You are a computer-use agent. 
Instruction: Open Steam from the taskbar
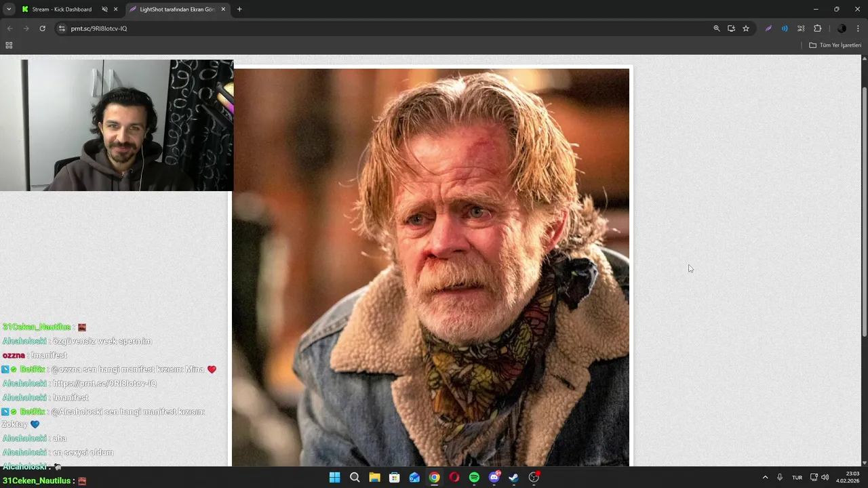click(514, 477)
